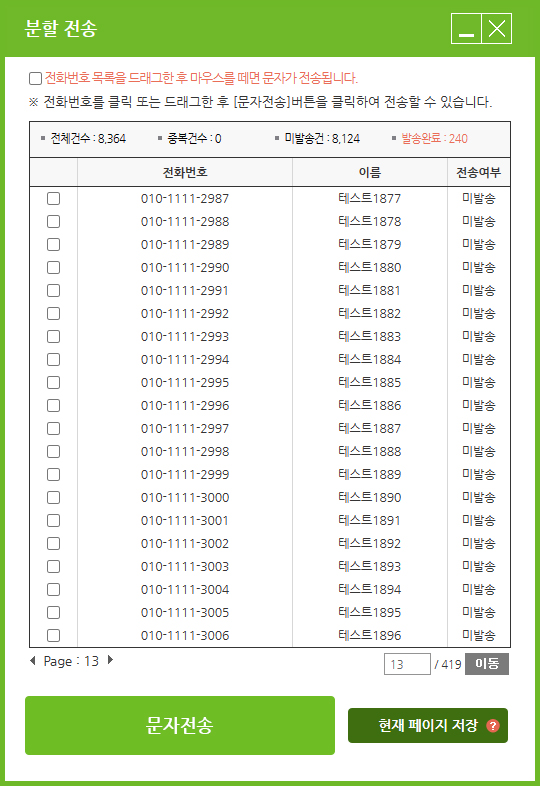Focus the page number input field

(x=407, y=664)
